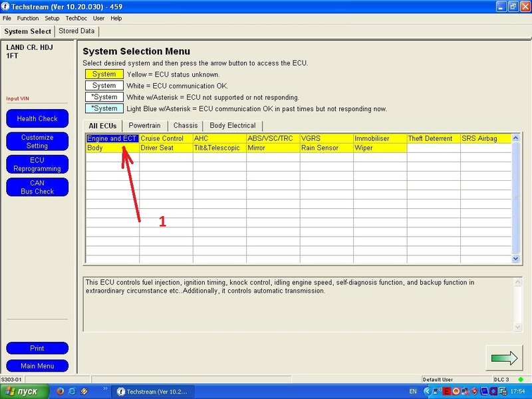Return to Main Menu
The width and height of the screenshot is (532, 399).
[x=37, y=366]
